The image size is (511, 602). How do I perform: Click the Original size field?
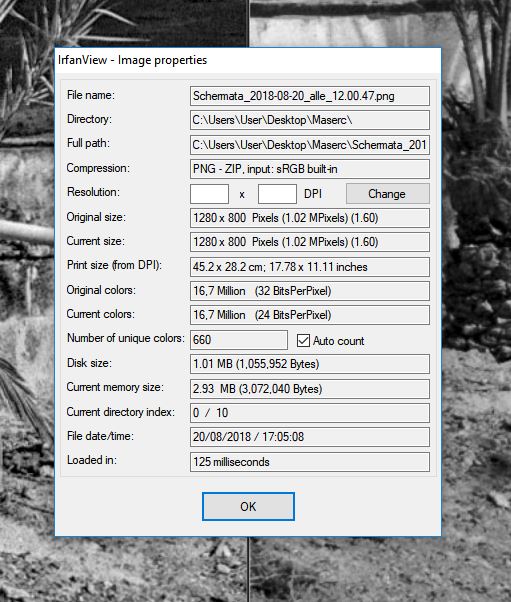[310, 218]
